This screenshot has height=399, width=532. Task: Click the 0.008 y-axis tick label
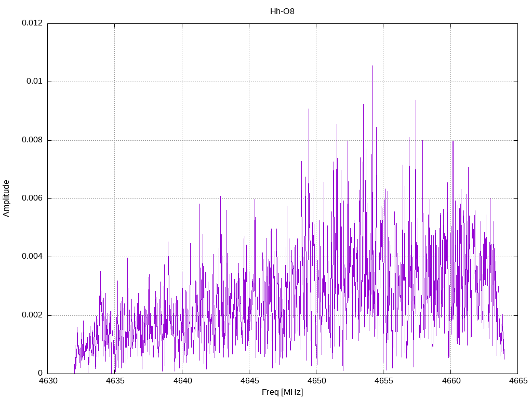click(33, 140)
